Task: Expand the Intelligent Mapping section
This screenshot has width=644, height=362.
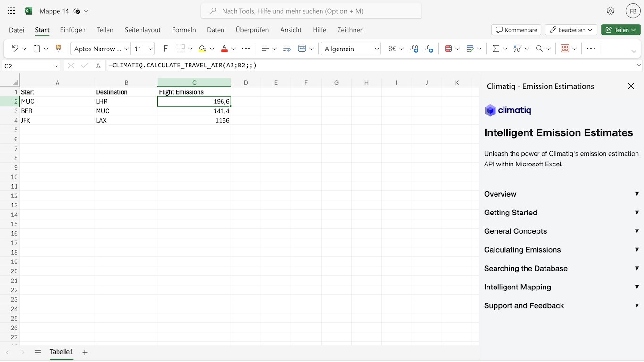Action: (561, 287)
